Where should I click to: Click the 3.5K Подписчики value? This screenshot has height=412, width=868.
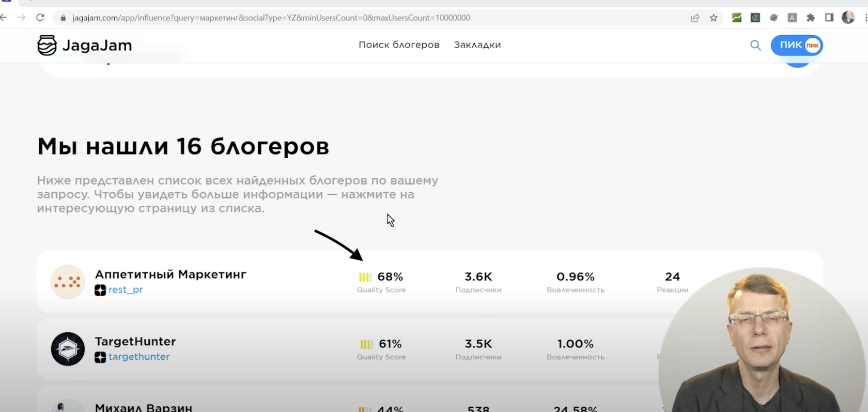[x=478, y=344]
